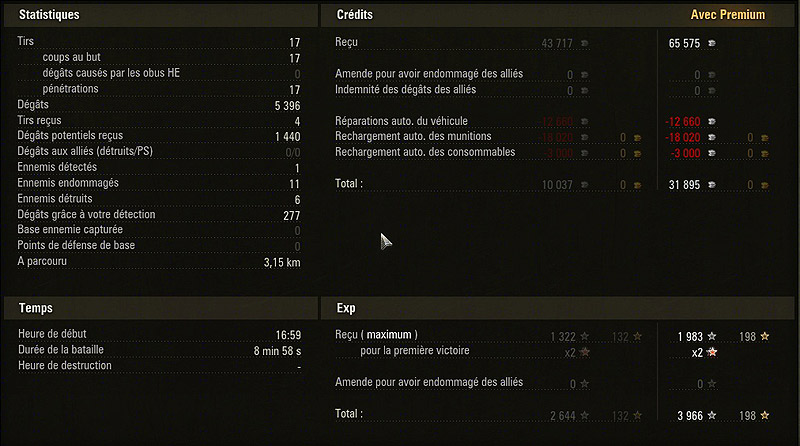Click the credits icon beside 65 575
Image resolution: width=800 pixels, height=446 pixels.
[x=712, y=43]
